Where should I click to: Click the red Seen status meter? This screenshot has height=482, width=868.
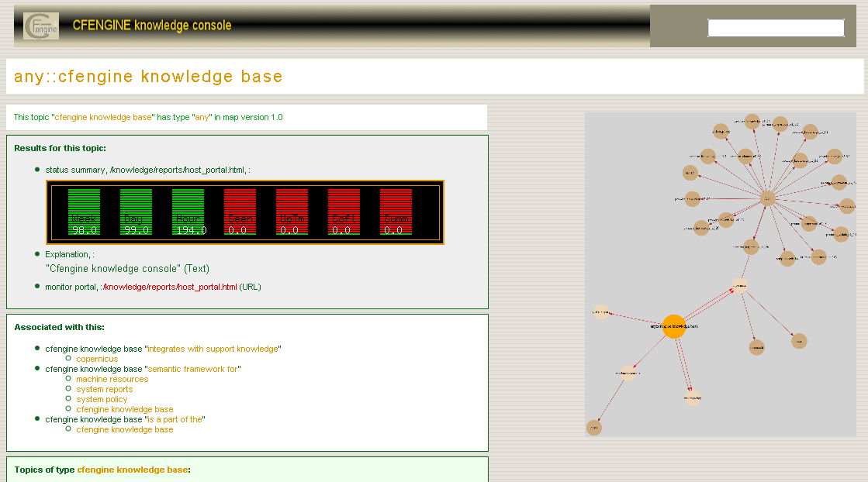pyautogui.click(x=240, y=212)
